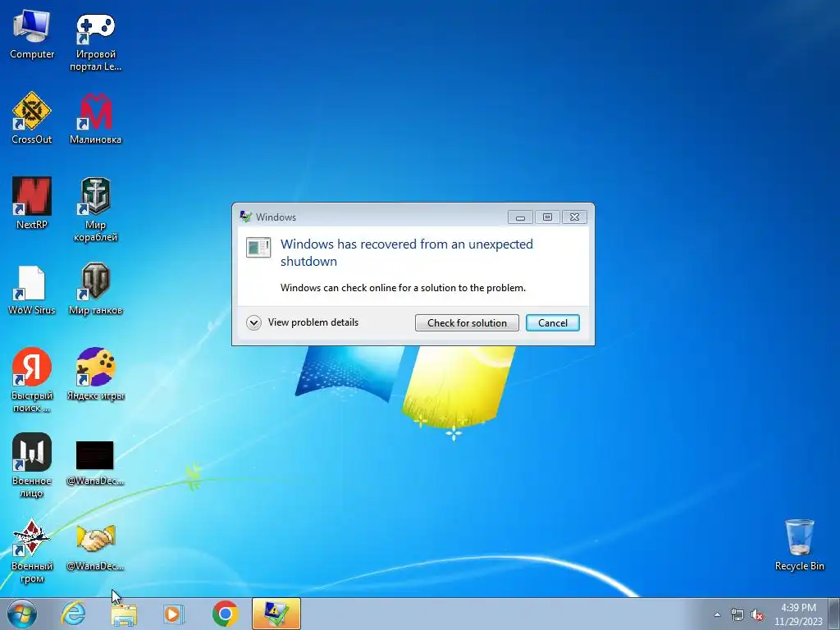Select the Recycle Bin icon

[x=799, y=545]
